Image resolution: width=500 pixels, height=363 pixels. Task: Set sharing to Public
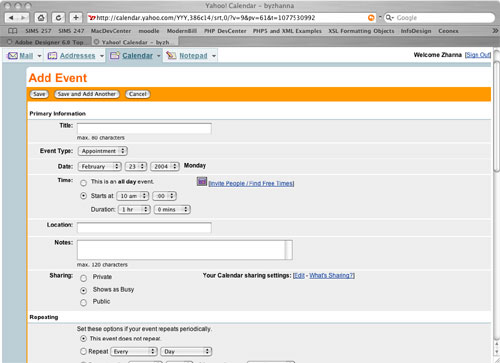pyautogui.click(x=83, y=302)
